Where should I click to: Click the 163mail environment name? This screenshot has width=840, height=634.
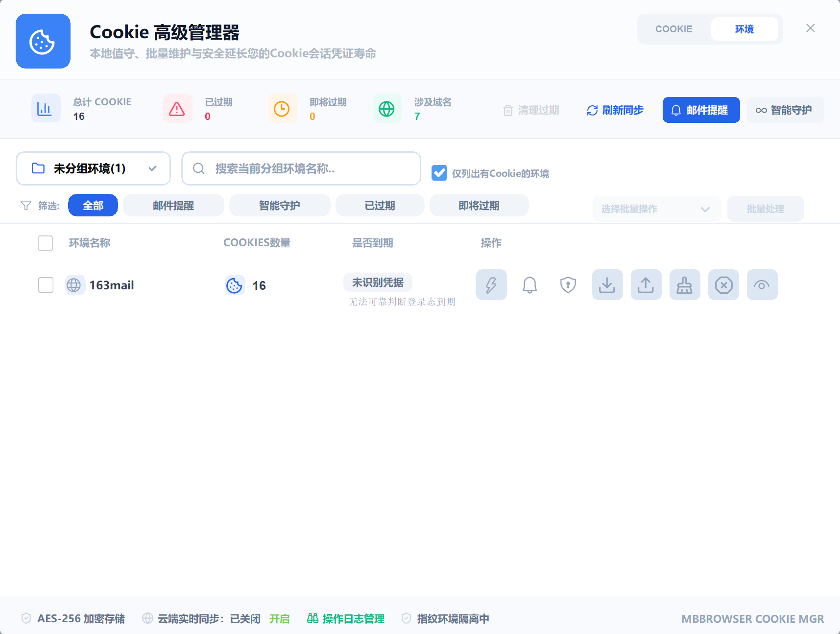point(112,285)
